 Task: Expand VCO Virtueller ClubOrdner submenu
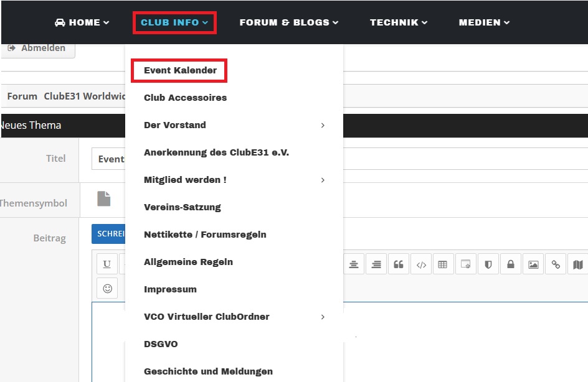322,317
